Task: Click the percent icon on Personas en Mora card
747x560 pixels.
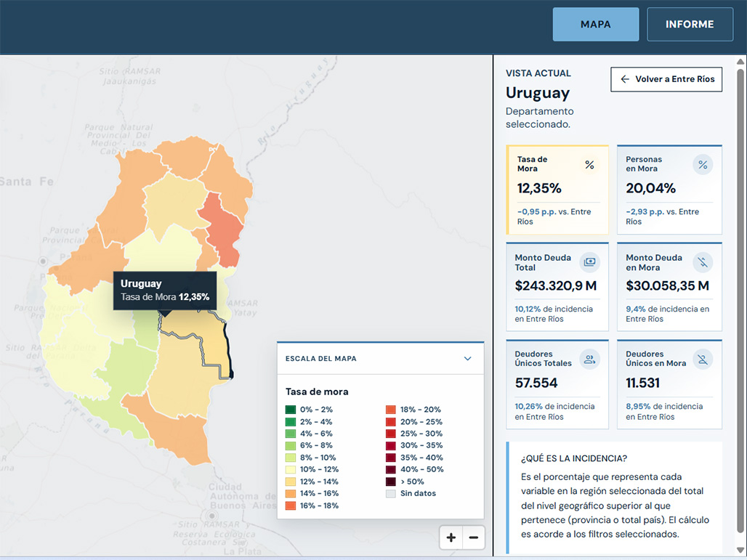Action: click(703, 165)
